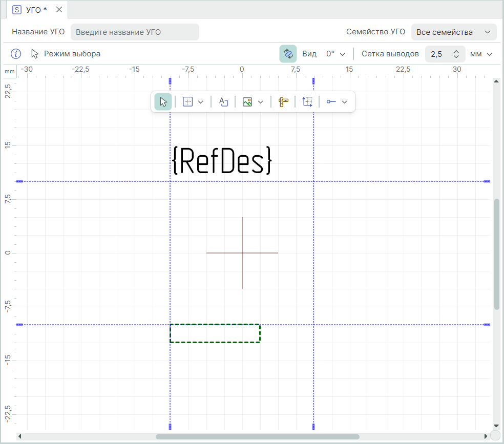The height and width of the screenshot is (444, 504).
Task: Toggle the view rotation sync button
Action: (x=288, y=54)
